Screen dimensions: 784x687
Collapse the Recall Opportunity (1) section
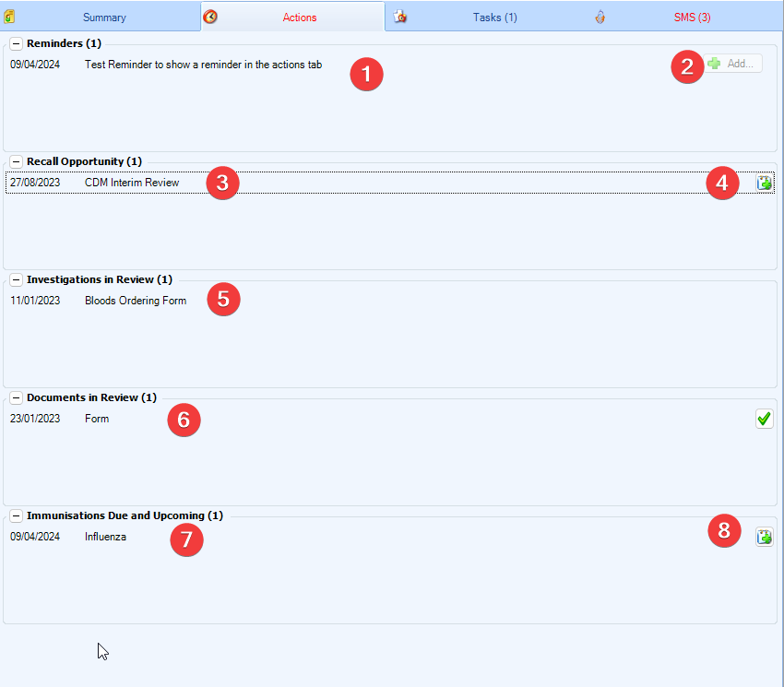point(16,161)
